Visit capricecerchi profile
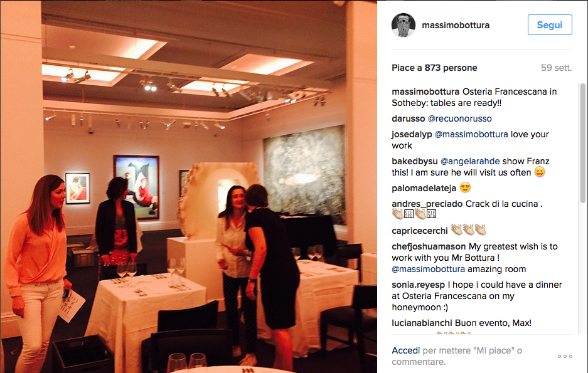This screenshot has width=588, height=373. tap(420, 231)
